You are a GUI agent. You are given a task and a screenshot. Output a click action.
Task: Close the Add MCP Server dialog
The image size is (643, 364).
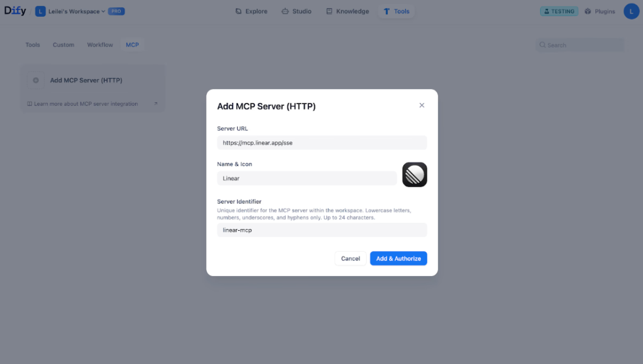pos(422,105)
